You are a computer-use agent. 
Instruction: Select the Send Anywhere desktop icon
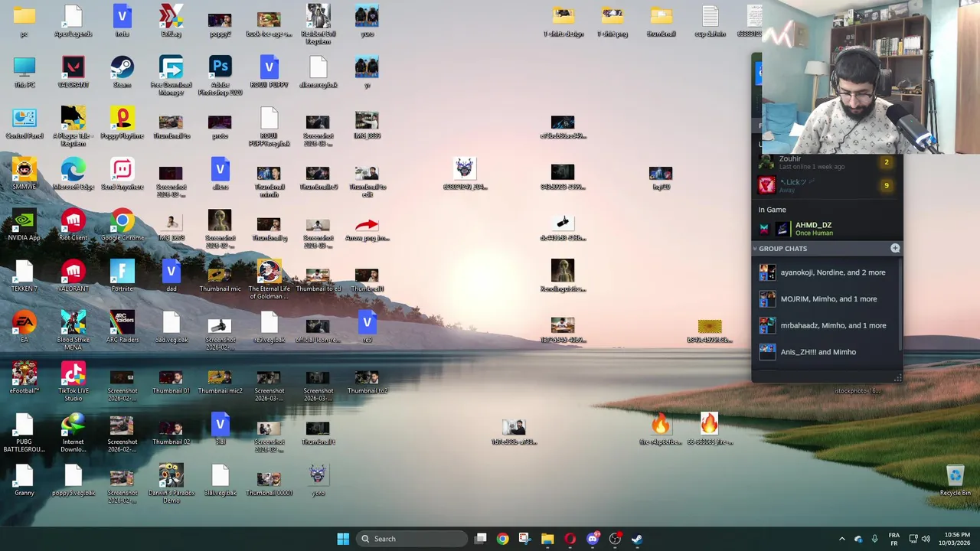pos(122,174)
